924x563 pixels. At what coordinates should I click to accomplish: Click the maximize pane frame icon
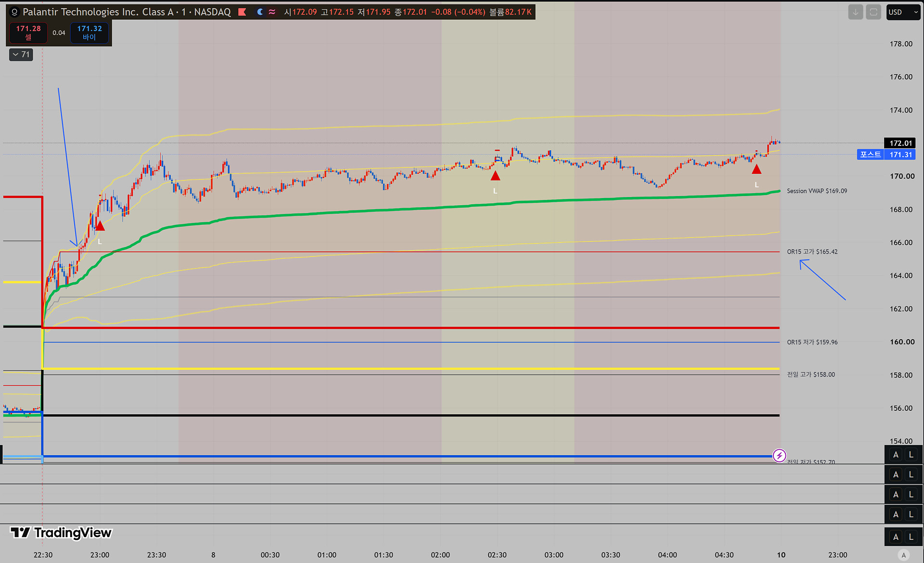tap(873, 12)
